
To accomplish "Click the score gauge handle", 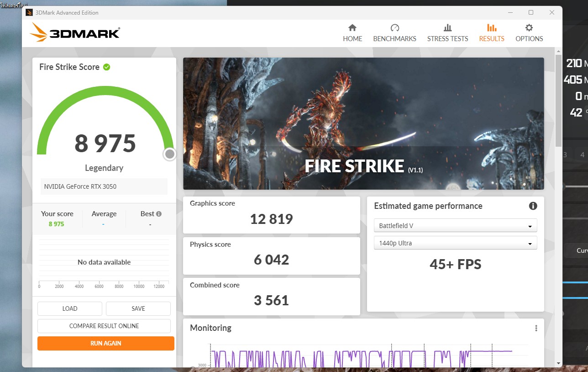I will click(170, 154).
